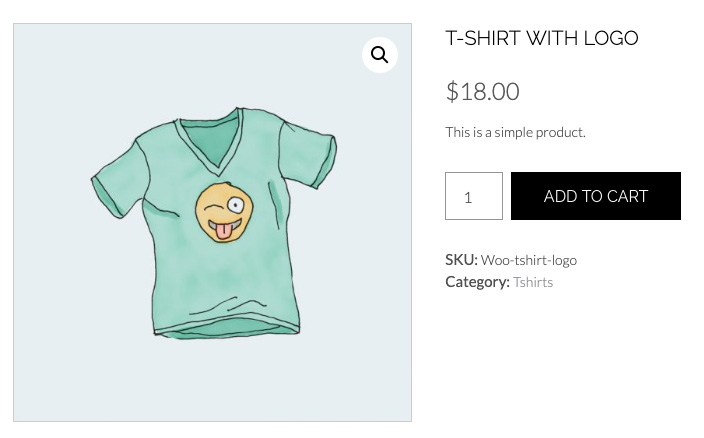Viewport: 704px width, 438px height.
Task: Select the T-SHIRT WITH LOGO product title
Action: click(541, 38)
